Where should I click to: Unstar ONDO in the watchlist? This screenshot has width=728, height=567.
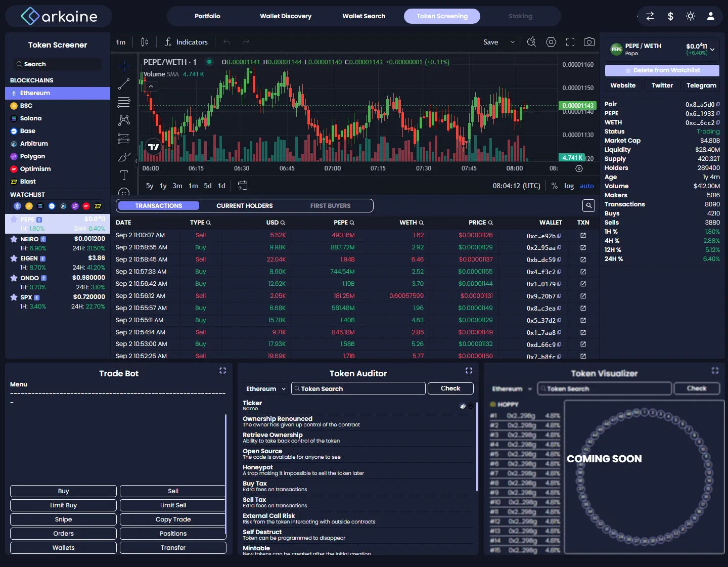tap(14, 278)
